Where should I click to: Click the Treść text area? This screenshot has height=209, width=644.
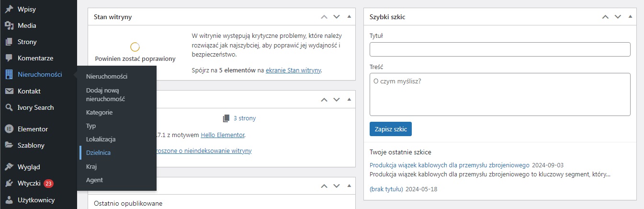(x=500, y=94)
